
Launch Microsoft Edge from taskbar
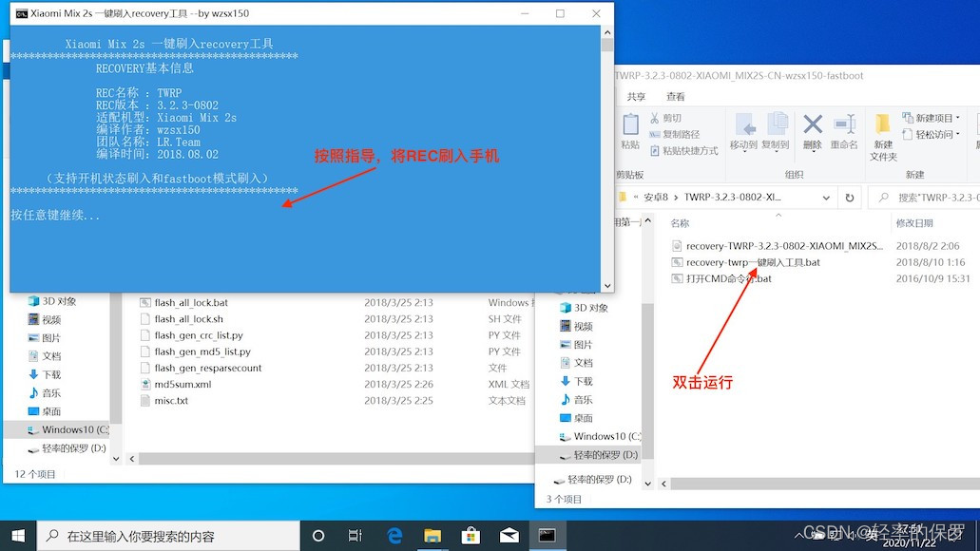pyautogui.click(x=394, y=536)
